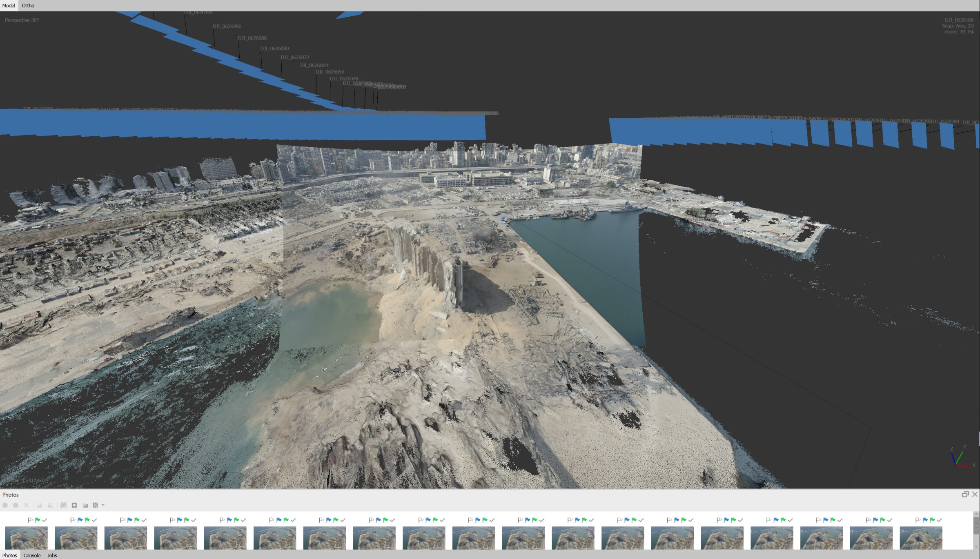Toggle the Show Depth Maps icon
The height and width of the screenshot is (559, 980).
pyautogui.click(x=85, y=505)
